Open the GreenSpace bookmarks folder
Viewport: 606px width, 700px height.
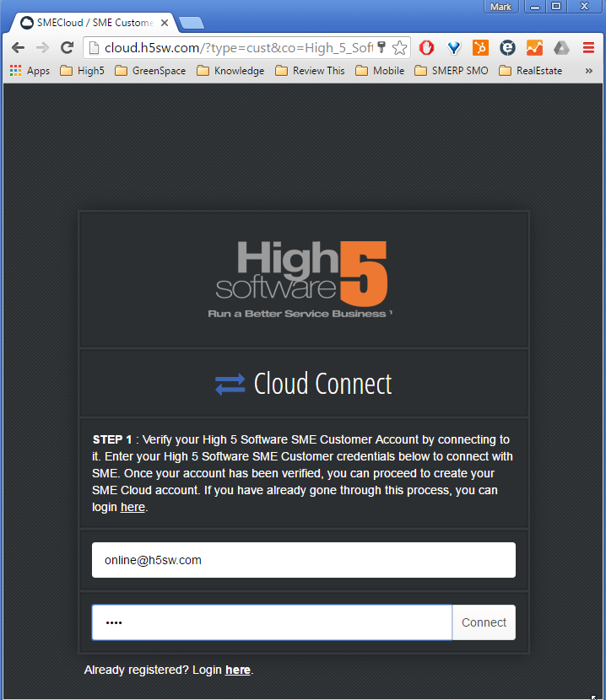[150, 71]
